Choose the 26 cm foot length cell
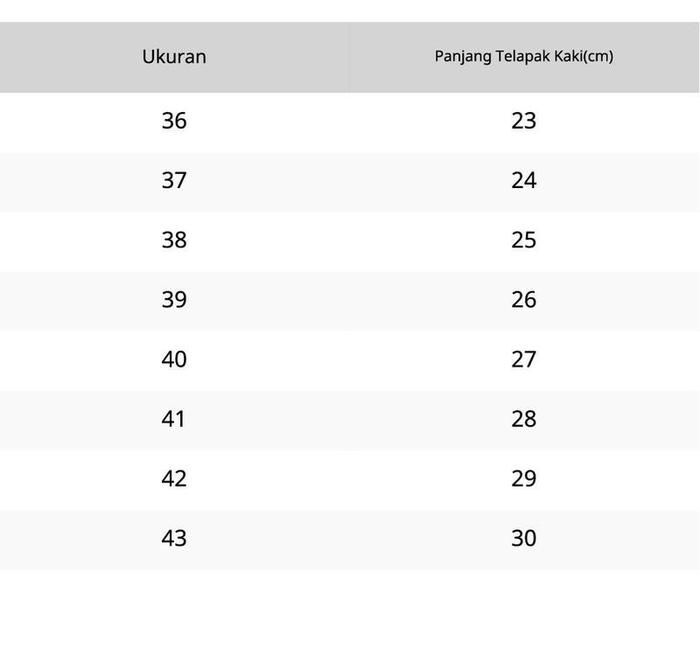The width and height of the screenshot is (700, 670). coord(524,300)
